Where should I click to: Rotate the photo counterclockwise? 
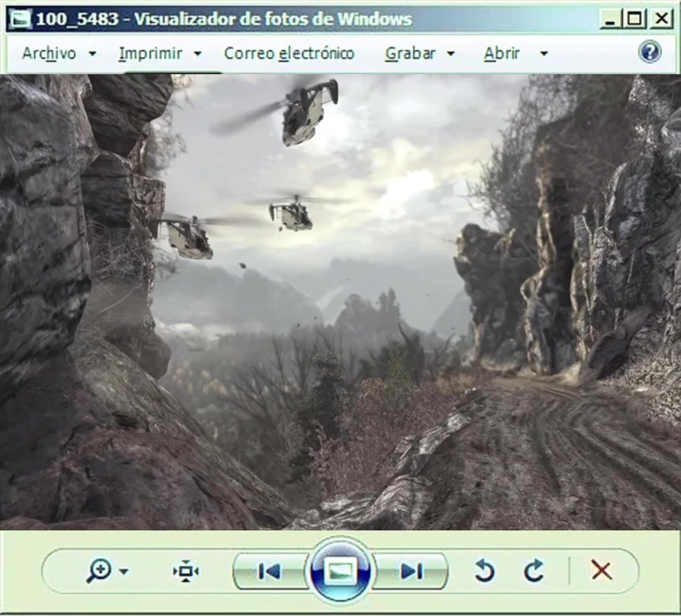click(485, 571)
